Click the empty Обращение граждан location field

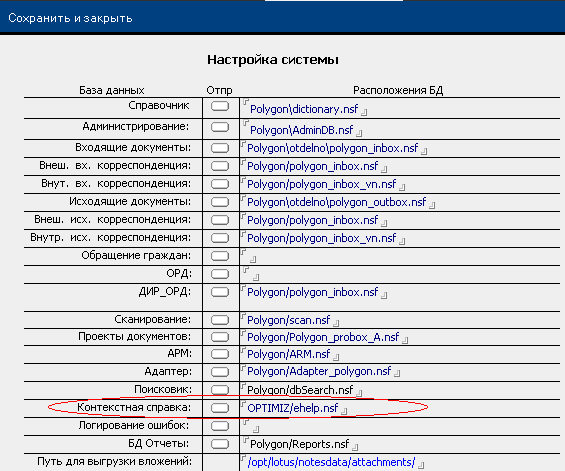[249, 256]
